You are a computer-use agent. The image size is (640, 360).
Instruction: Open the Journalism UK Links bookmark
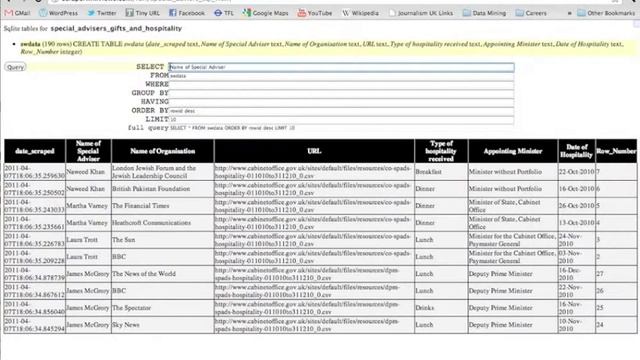click(421, 13)
